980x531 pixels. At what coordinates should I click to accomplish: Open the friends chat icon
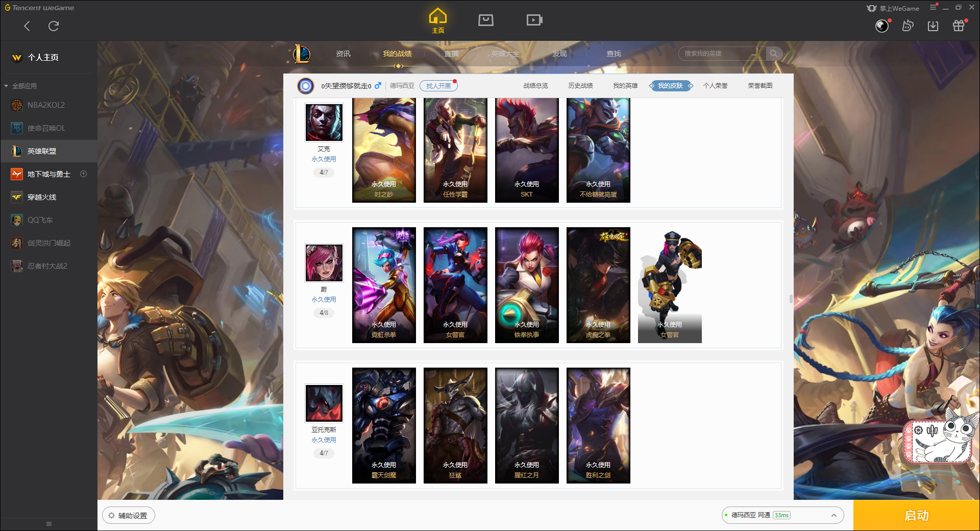[x=908, y=26]
